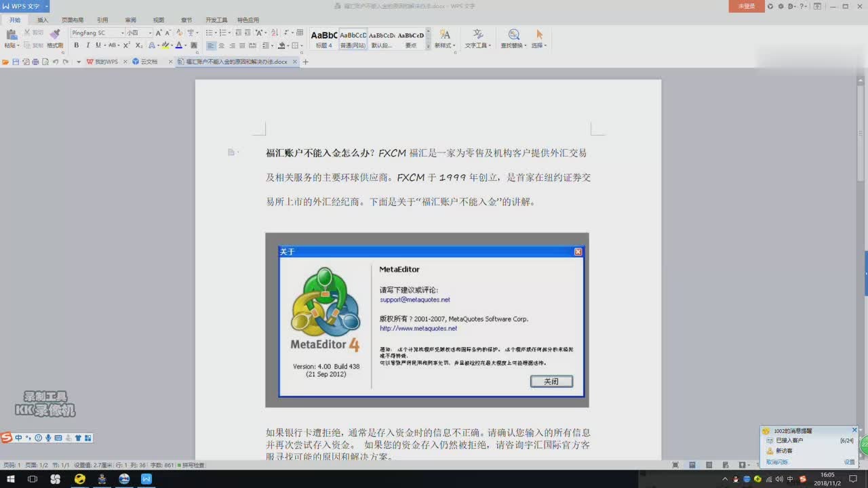Click the decrease indent icon
Screen dimensions: 868x488
pyautogui.click(x=238, y=33)
